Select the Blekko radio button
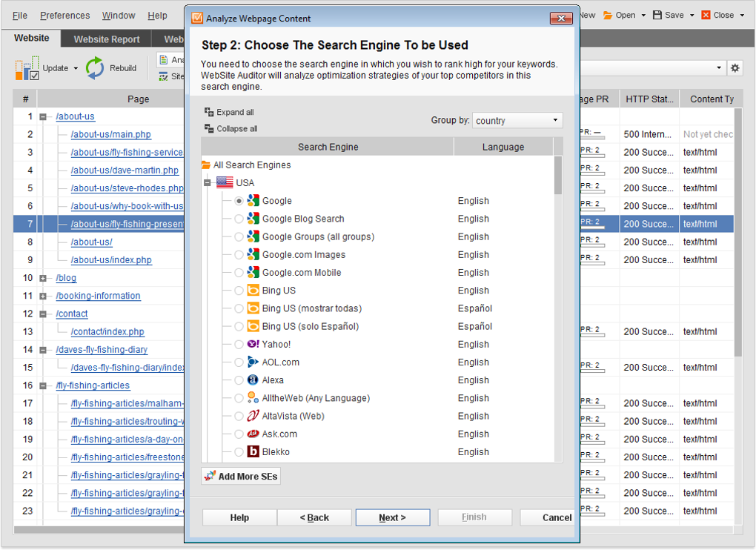 (x=239, y=451)
